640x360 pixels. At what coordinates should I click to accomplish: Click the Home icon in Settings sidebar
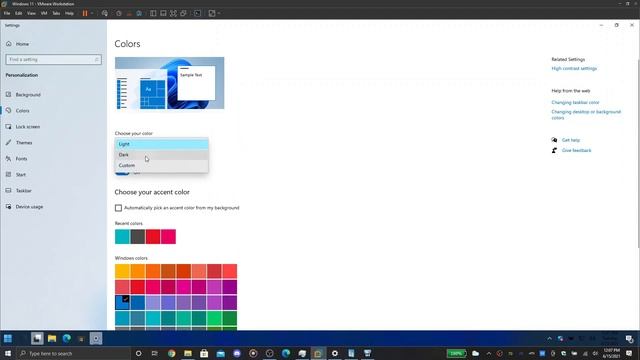[9, 44]
